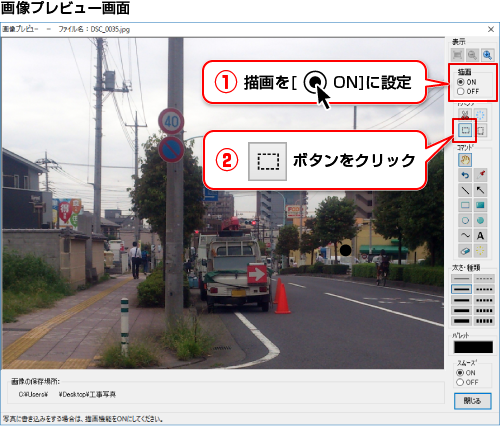
Task: Select the eraser tool
Action: click(465, 251)
